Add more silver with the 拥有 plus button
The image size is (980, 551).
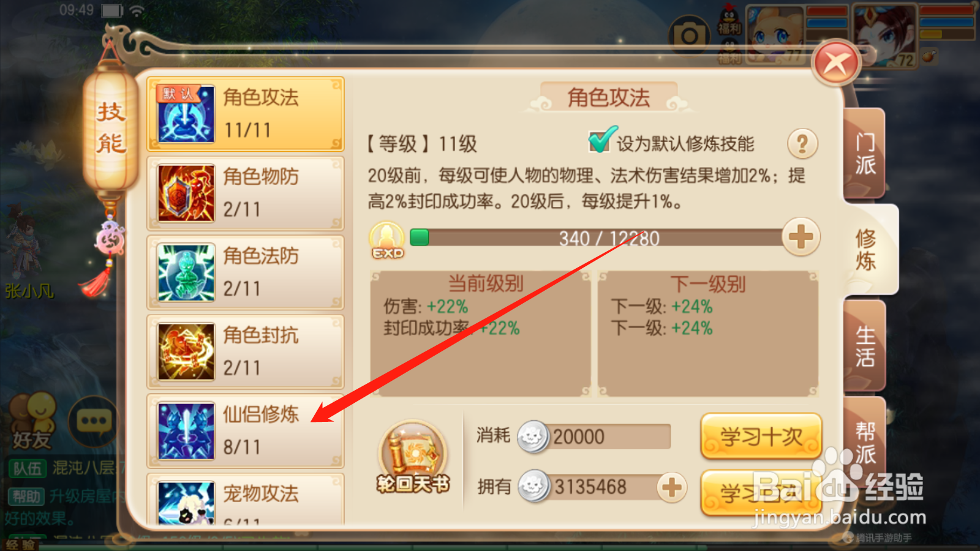(x=672, y=487)
